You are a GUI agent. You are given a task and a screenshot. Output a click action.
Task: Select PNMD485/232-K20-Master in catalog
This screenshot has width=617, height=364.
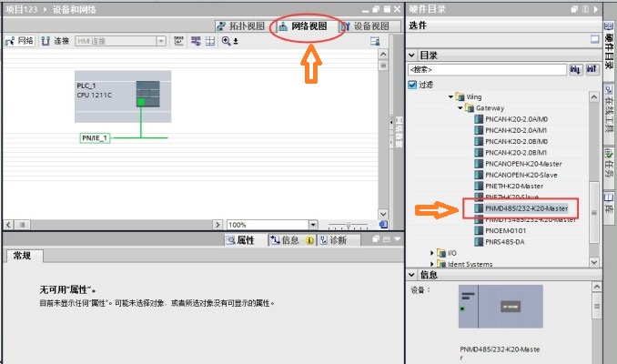click(x=526, y=208)
